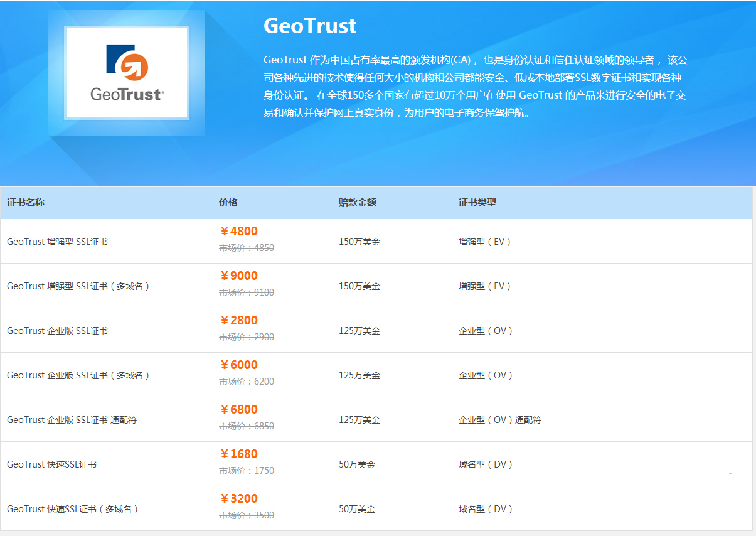The width and height of the screenshot is (756, 536).
Task: Click 150万美金 in the ¥4800 row
Action: 359,242
